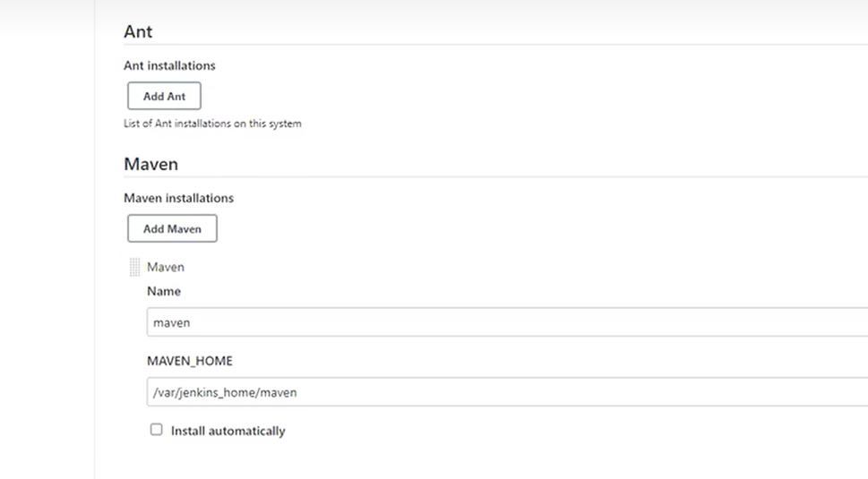This screenshot has width=868, height=479.
Task: Select the Maven section heading
Action: [150, 164]
